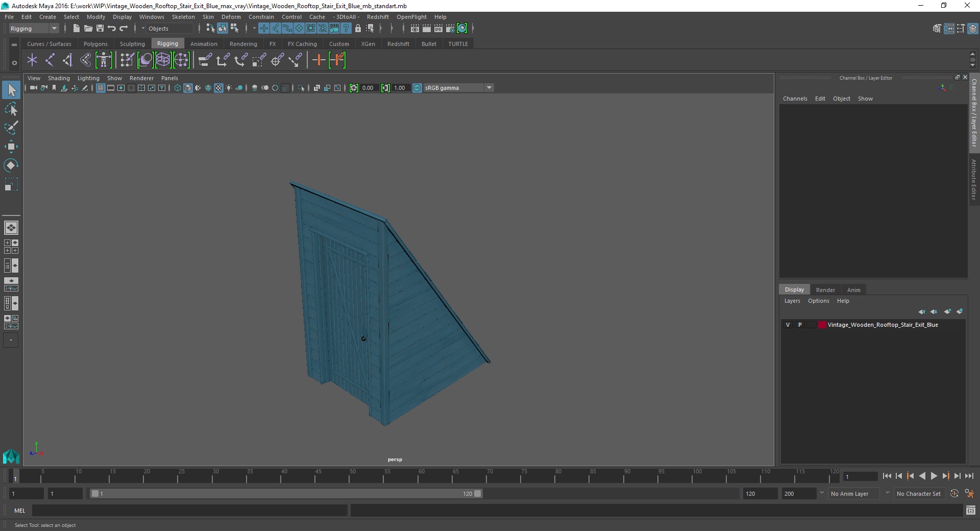The width and height of the screenshot is (980, 531).
Task: Activate the Rotate tool
Action: pyautogui.click(x=11, y=165)
